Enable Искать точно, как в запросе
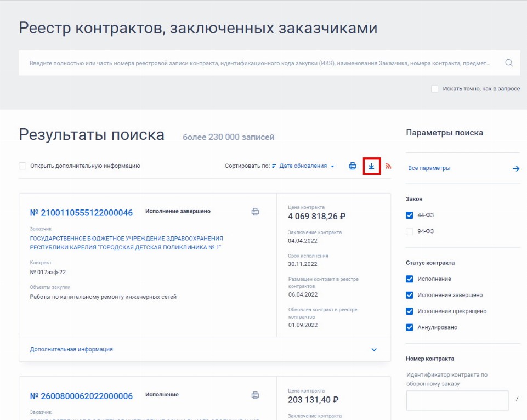527x420 pixels. pos(435,89)
